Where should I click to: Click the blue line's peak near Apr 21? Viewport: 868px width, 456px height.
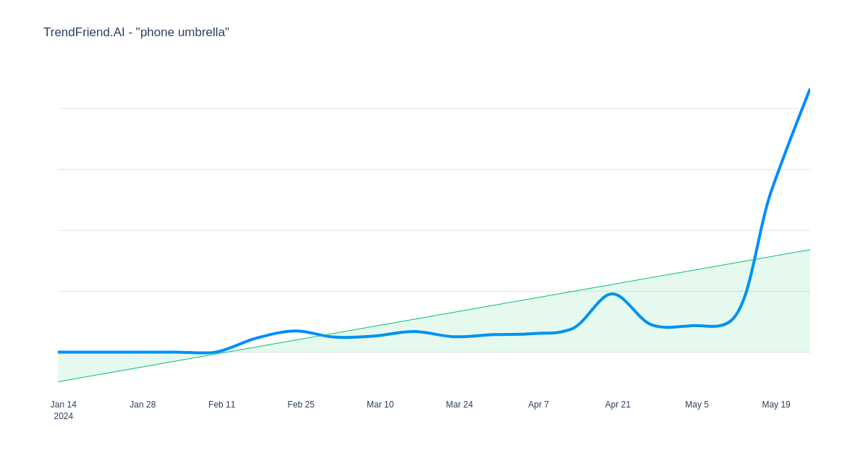point(613,294)
